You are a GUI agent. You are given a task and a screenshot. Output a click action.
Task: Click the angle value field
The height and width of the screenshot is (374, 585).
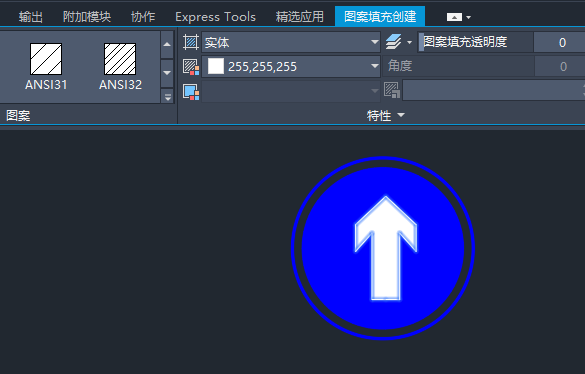pyautogui.click(x=560, y=66)
